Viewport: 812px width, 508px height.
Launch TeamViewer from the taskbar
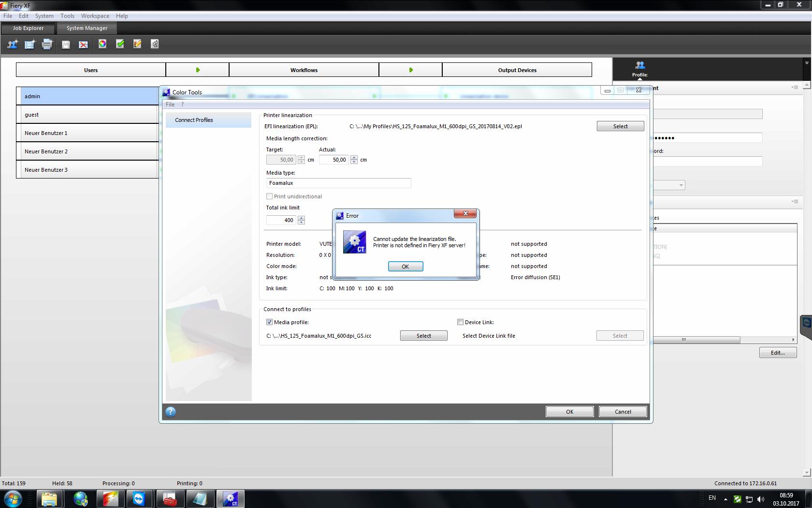click(140, 498)
